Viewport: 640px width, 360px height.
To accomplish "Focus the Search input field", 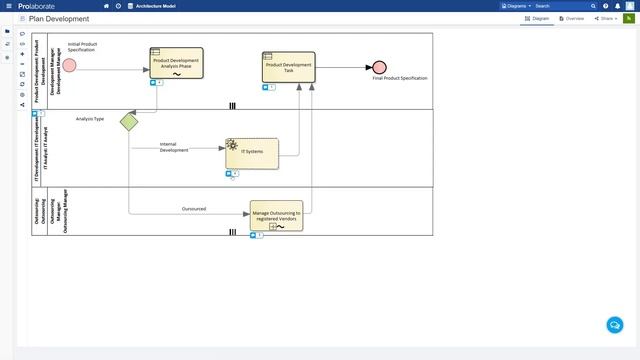I will (x=561, y=6).
